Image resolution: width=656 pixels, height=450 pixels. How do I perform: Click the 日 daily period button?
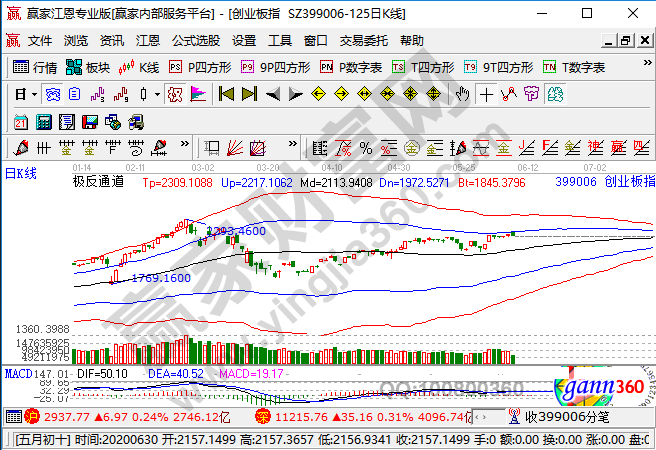(21, 95)
